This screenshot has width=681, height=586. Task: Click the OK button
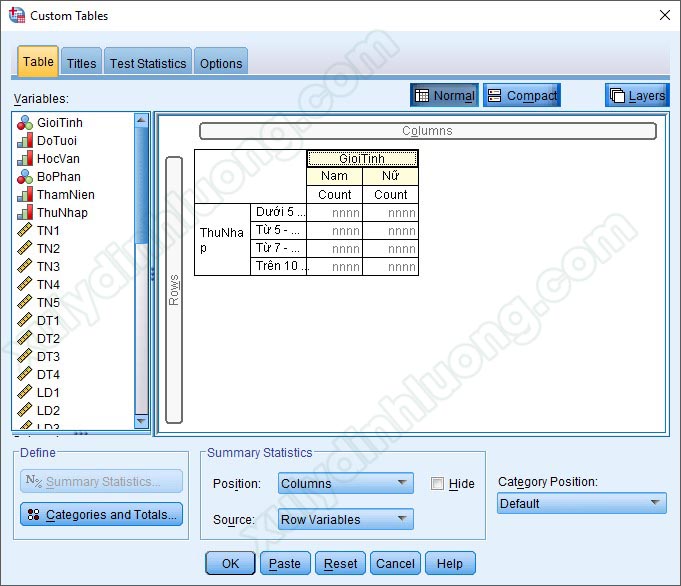click(230, 563)
